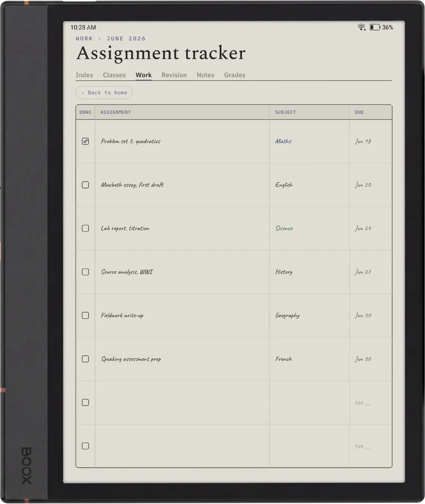Click the Back to home button

[x=104, y=93]
